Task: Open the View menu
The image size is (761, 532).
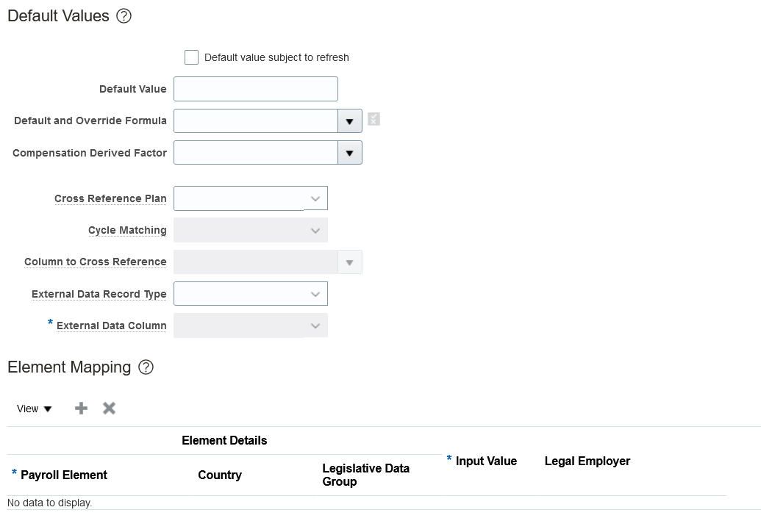Action: pos(35,409)
